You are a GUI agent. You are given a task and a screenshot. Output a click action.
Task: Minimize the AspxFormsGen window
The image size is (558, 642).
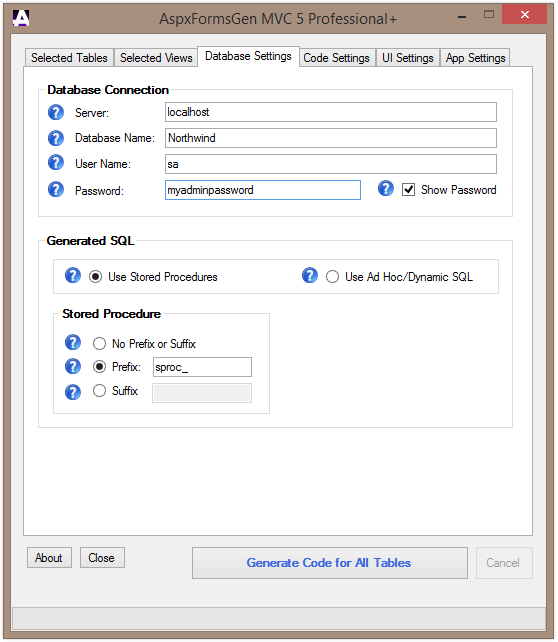tap(462, 17)
